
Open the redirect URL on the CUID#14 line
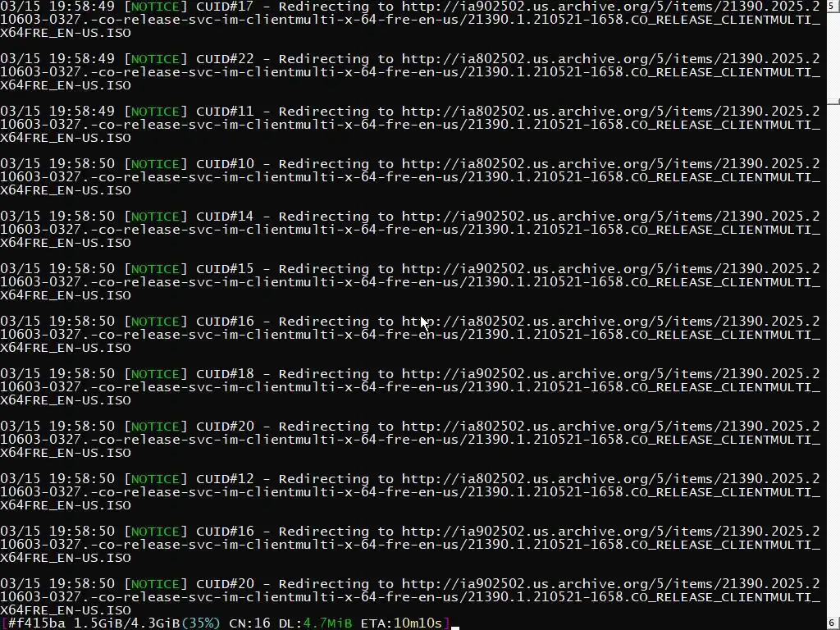pyautogui.click(x=610, y=217)
